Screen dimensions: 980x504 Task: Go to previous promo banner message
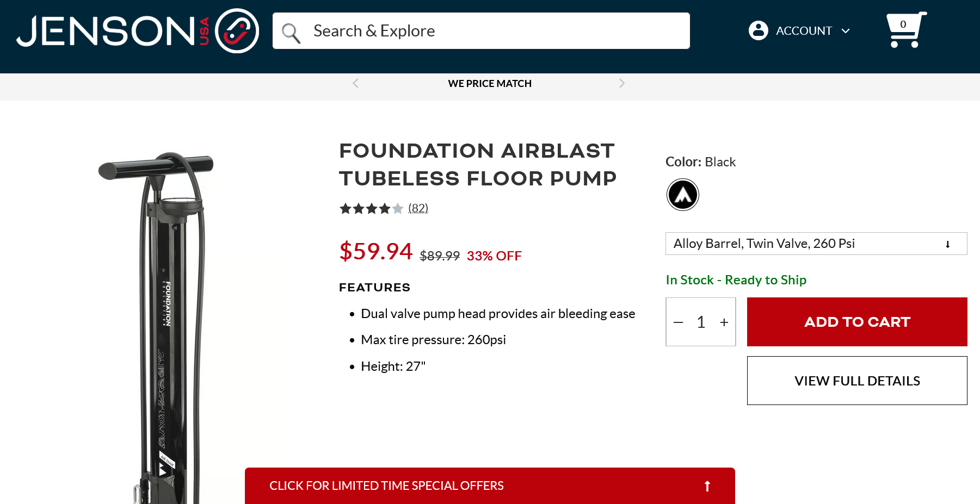pos(355,83)
